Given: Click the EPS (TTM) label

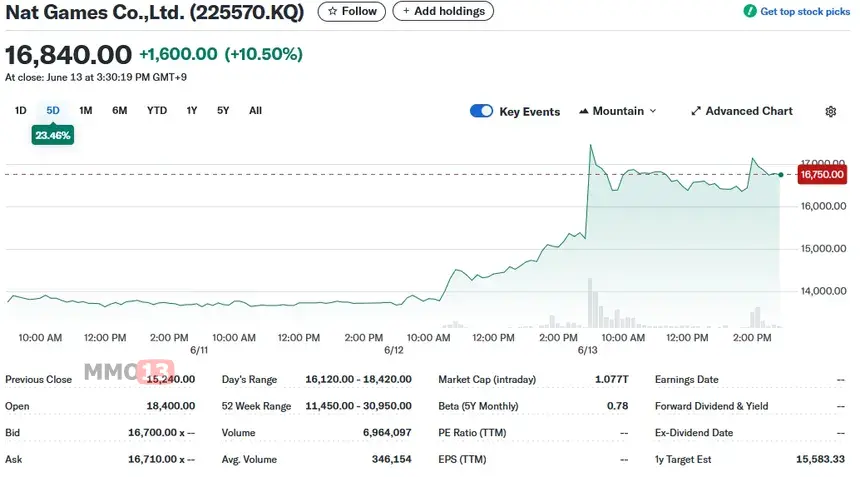Looking at the screenshot, I should click(x=462, y=459).
